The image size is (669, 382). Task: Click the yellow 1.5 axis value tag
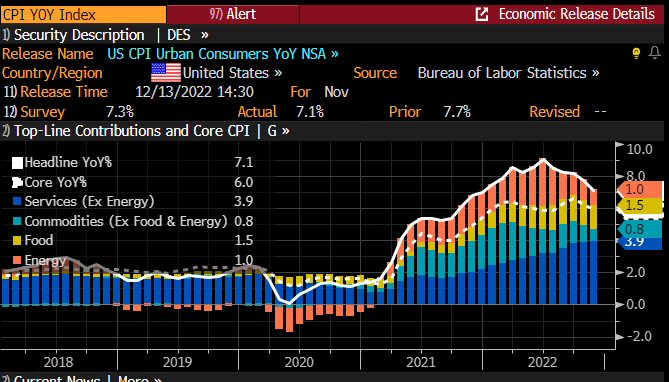pyautogui.click(x=640, y=205)
